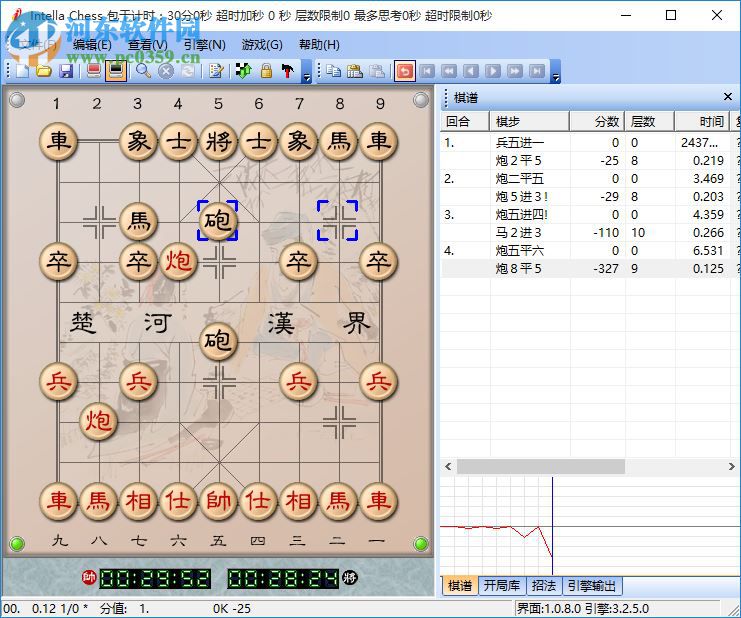
Task: Click the red player clock display
Action: pyautogui.click(x=155, y=579)
